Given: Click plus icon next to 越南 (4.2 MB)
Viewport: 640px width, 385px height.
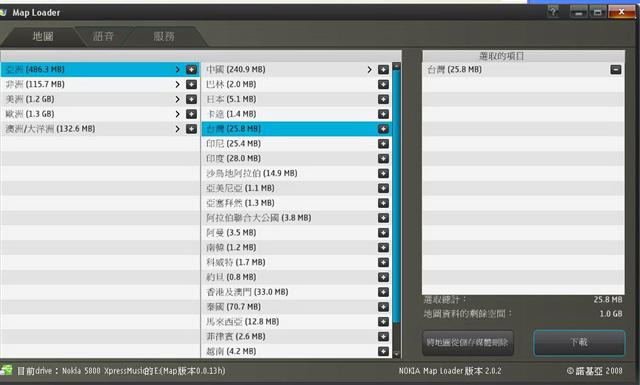Looking at the screenshot, I should pos(383,351).
